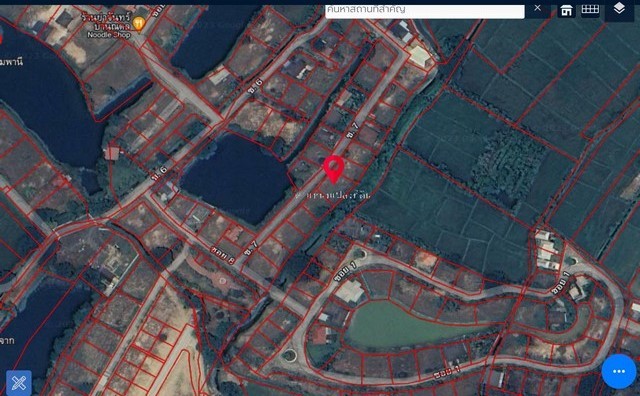The height and width of the screenshot is (396, 640).
Task: Select the parcel label text below red pin
Action: (333, 195)
